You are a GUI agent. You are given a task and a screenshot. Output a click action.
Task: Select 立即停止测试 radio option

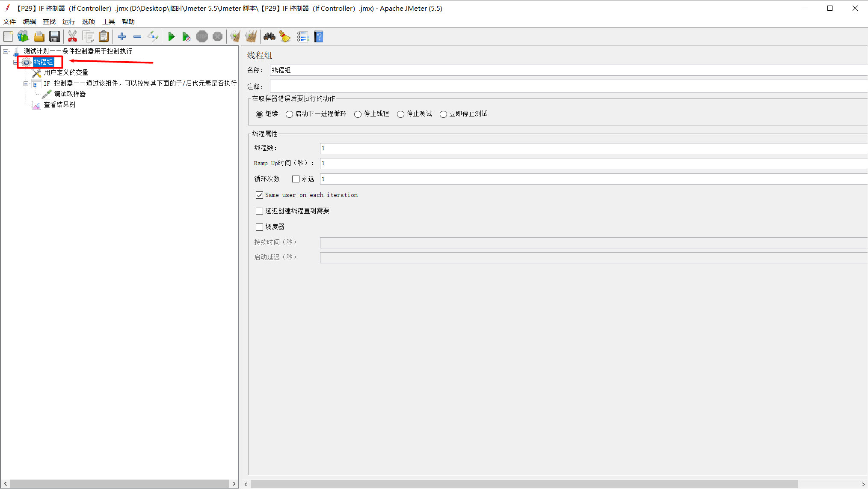[x=443, y=114]
